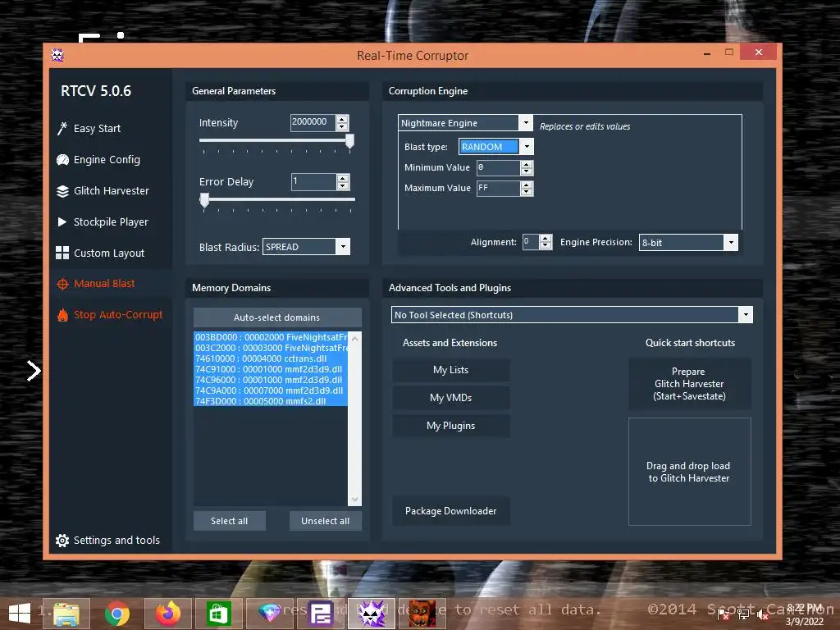The width and height of the screenshot is (840, 630).
Task: Click the Drag and drop load area
Action: point(689,472)
